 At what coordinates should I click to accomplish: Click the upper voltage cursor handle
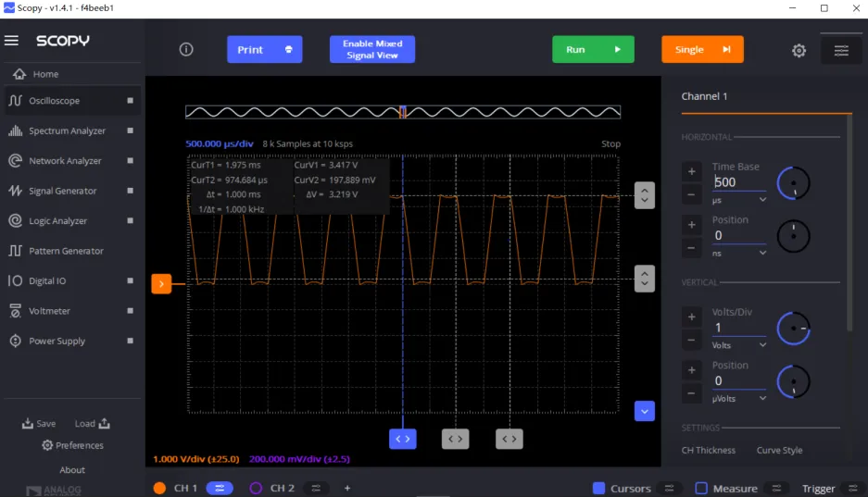[x=645, y=195]
